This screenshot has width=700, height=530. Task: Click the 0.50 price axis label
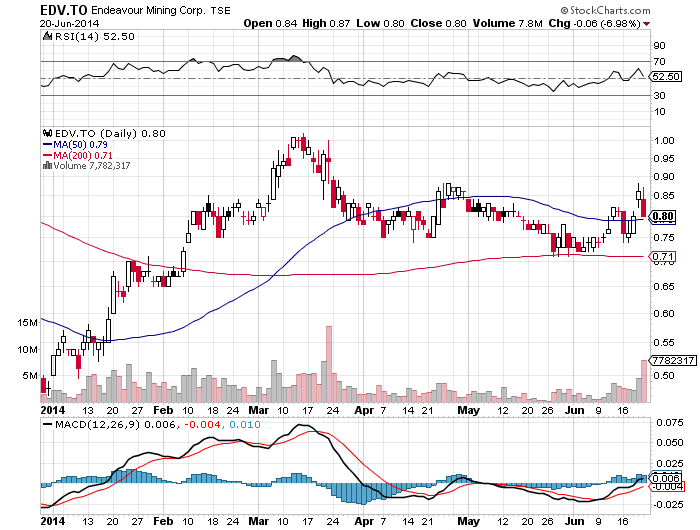pyautogui.click(x=663, y=375)
